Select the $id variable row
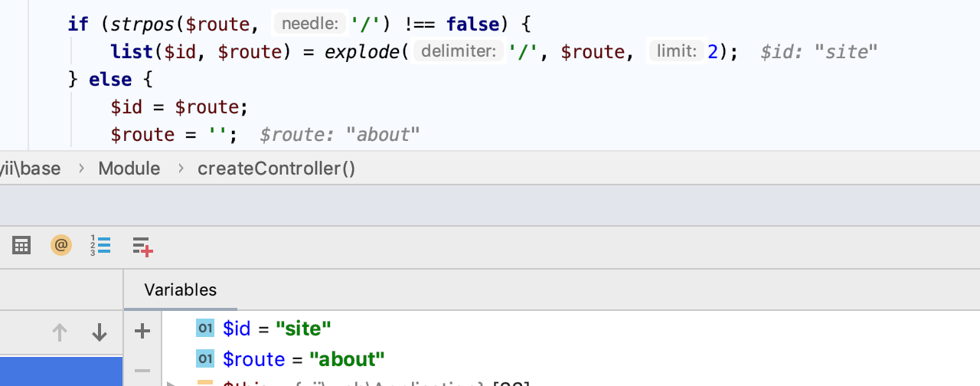This screenshot has width=980, height=386. [x=276, y=329]
